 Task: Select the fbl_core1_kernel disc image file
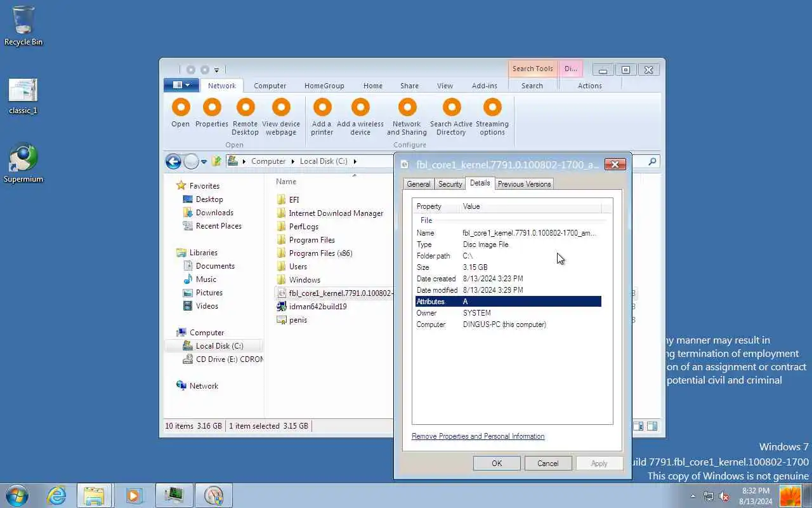pyautogui.click(x=335, y=293)
